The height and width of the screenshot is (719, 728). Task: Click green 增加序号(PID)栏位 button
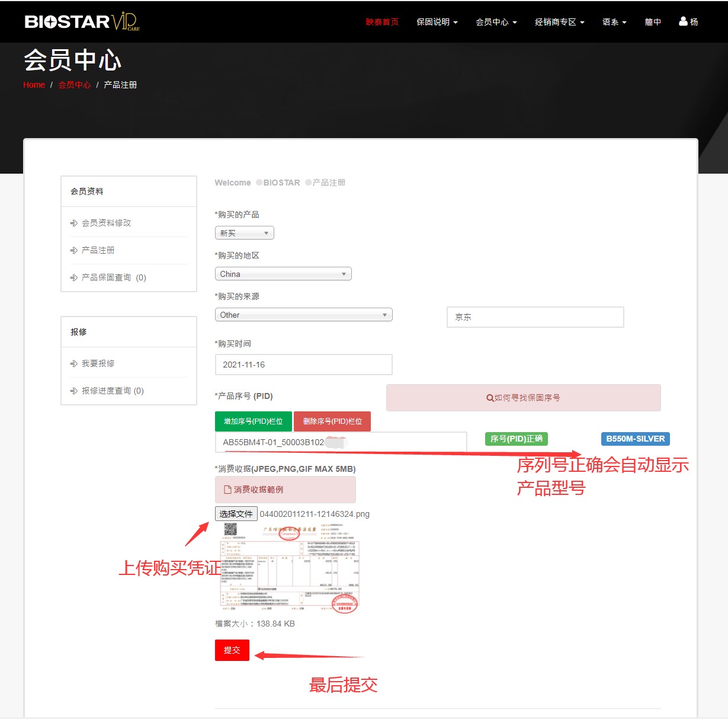tap(254, 421)
